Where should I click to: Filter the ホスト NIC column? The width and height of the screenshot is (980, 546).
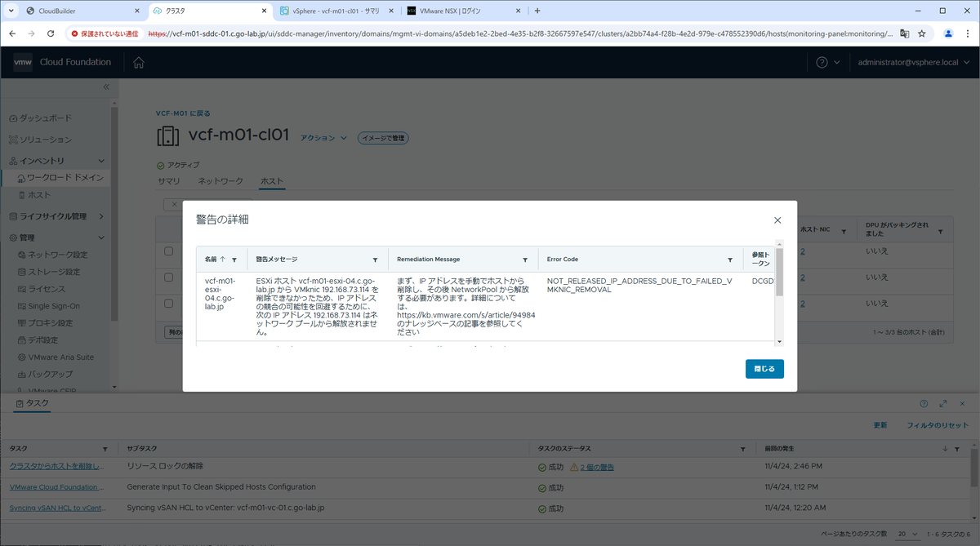pyautogui.click(x=844, y=232)
